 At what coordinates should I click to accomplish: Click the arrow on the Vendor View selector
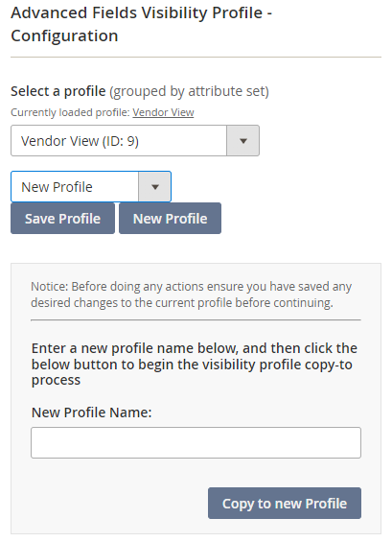[243, 141]
